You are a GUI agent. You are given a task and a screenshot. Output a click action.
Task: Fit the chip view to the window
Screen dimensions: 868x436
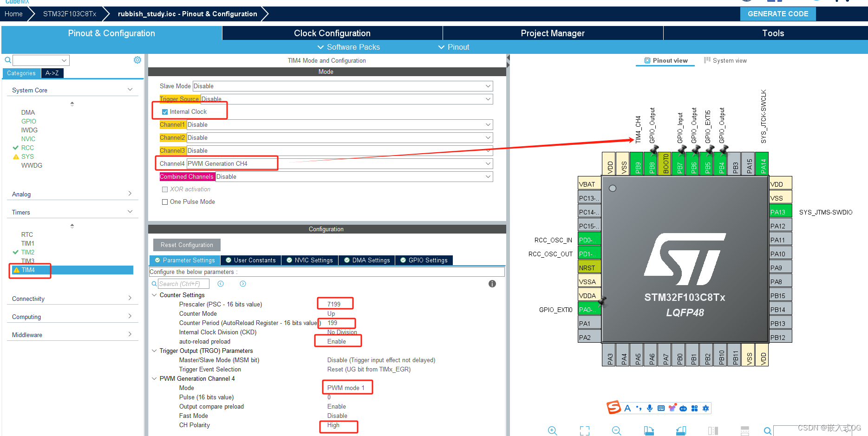tap(584, 431)
